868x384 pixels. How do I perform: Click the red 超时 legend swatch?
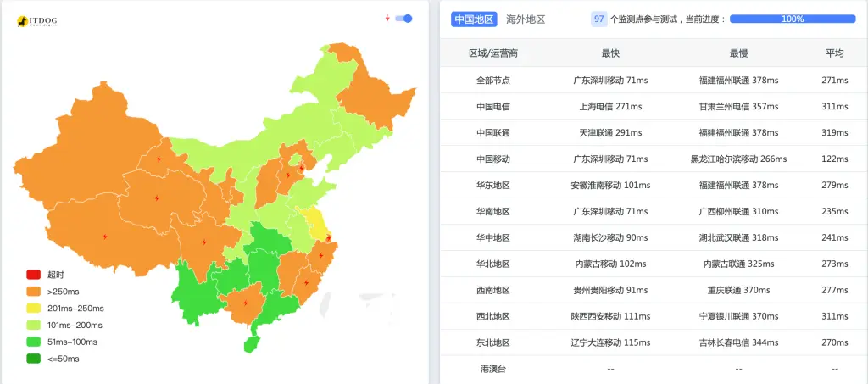[34, 275]
